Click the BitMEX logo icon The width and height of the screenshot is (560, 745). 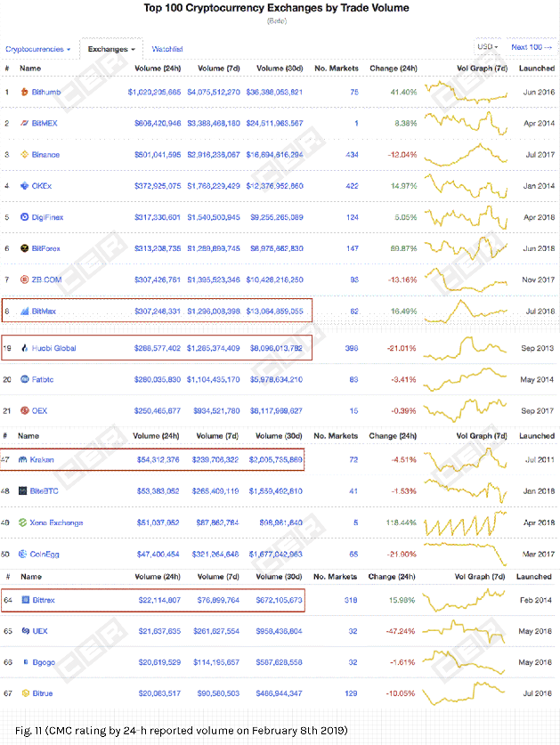click(24, 123)
